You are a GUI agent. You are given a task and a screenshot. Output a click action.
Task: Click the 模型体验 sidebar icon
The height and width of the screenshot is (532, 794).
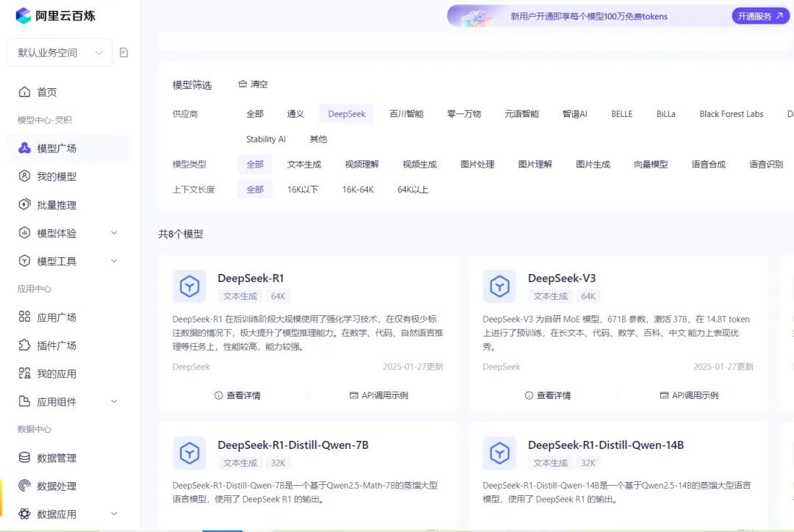click(x=24, y=233)
